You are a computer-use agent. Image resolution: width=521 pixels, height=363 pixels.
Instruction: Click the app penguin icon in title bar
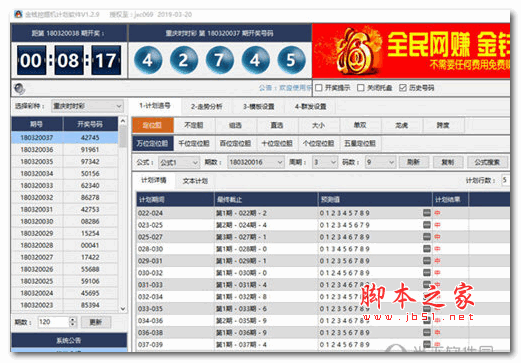[x=18, y=14]
